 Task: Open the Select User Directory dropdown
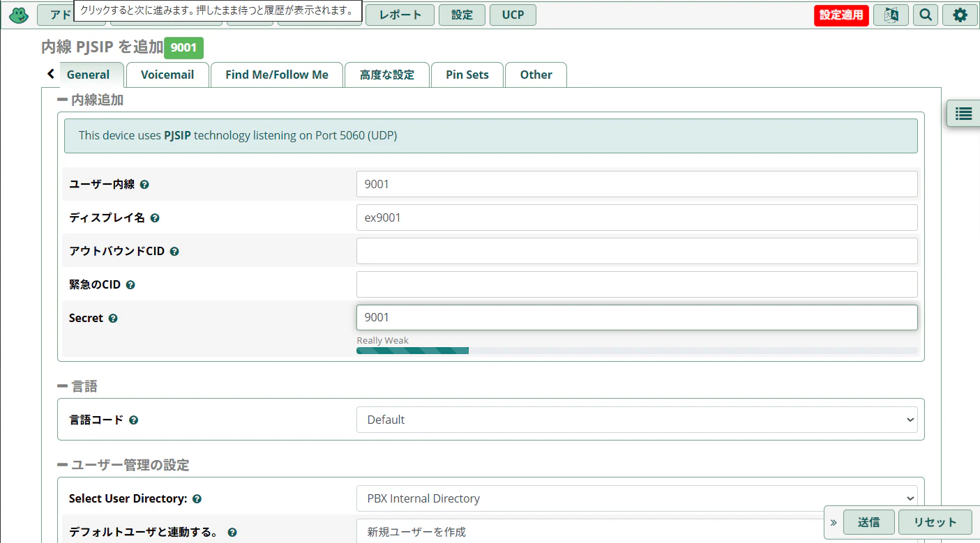coord(637,498)
